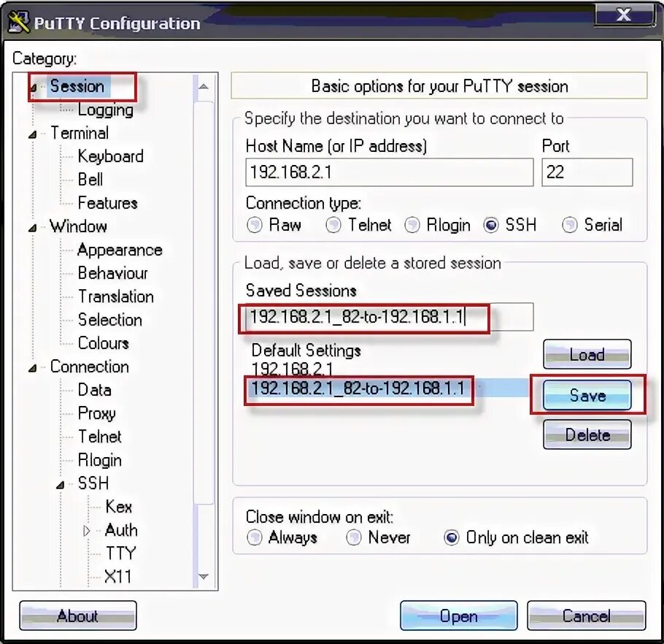Select Default Settings in session list
Image resolution: width=664 pixels, height=644 pixels.
306,350
